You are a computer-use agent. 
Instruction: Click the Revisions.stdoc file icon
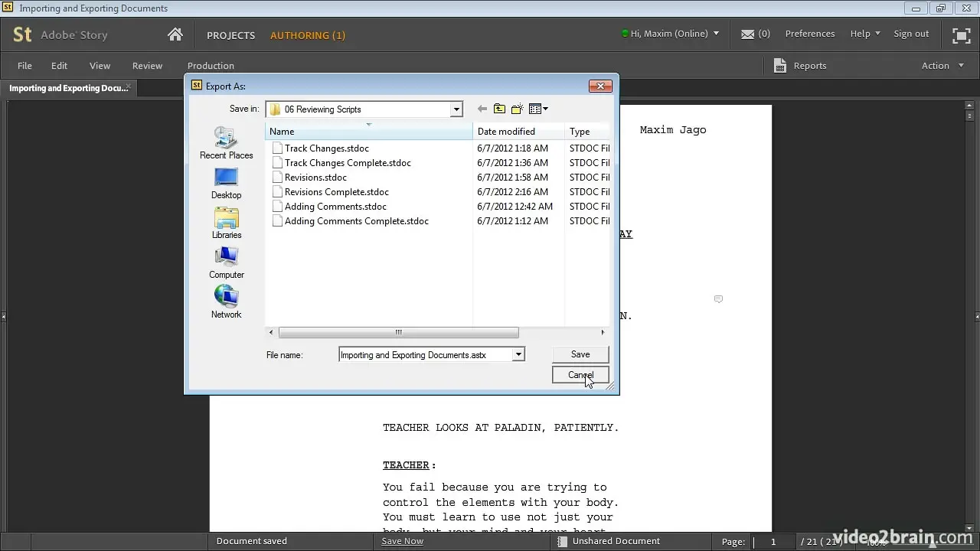pyautogui.click(x=278, y=178)
